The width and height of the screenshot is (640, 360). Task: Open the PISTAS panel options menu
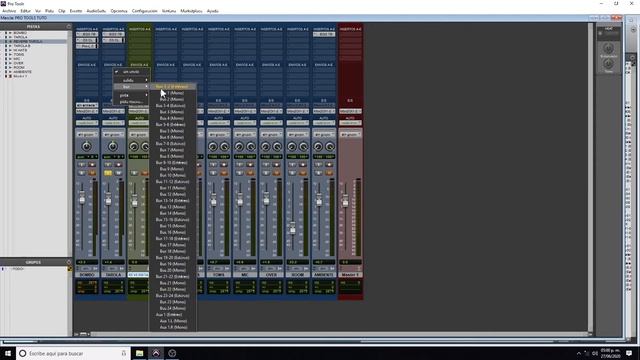(x=69, y=27)
